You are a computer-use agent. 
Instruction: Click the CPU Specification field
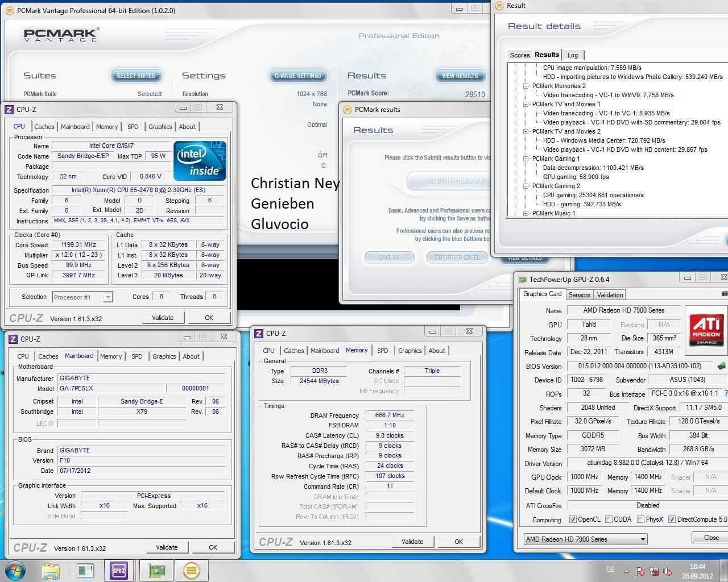(138, 190)
